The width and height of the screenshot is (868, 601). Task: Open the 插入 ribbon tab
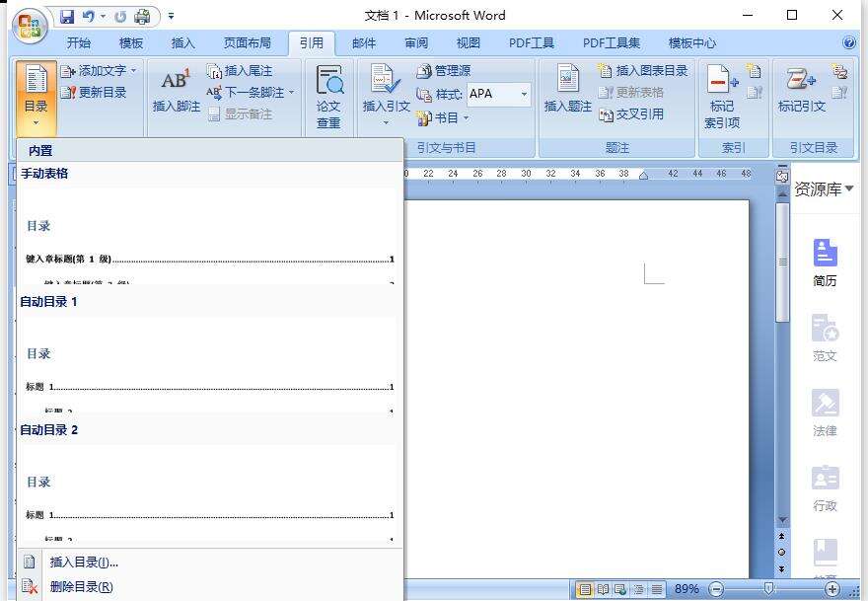coord(183,43)
